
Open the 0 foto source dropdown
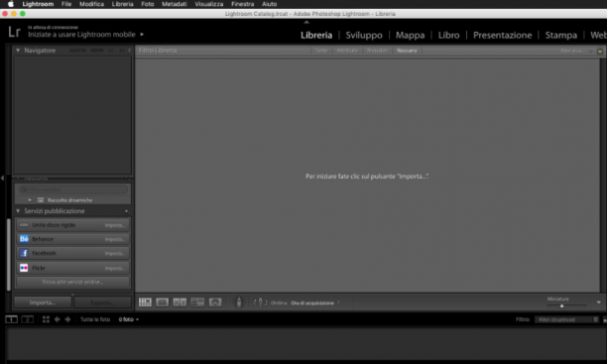pos(129,319)
